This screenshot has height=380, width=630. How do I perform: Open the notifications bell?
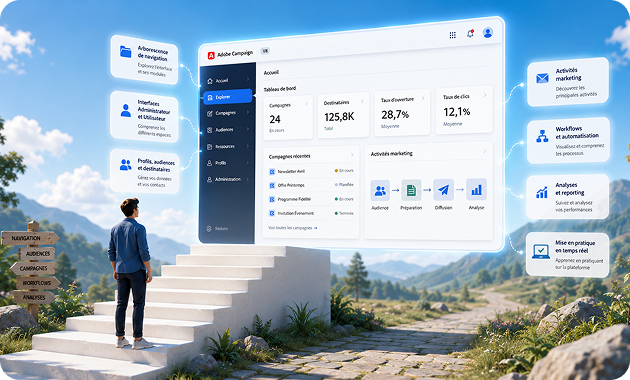(x=470, y=34)
